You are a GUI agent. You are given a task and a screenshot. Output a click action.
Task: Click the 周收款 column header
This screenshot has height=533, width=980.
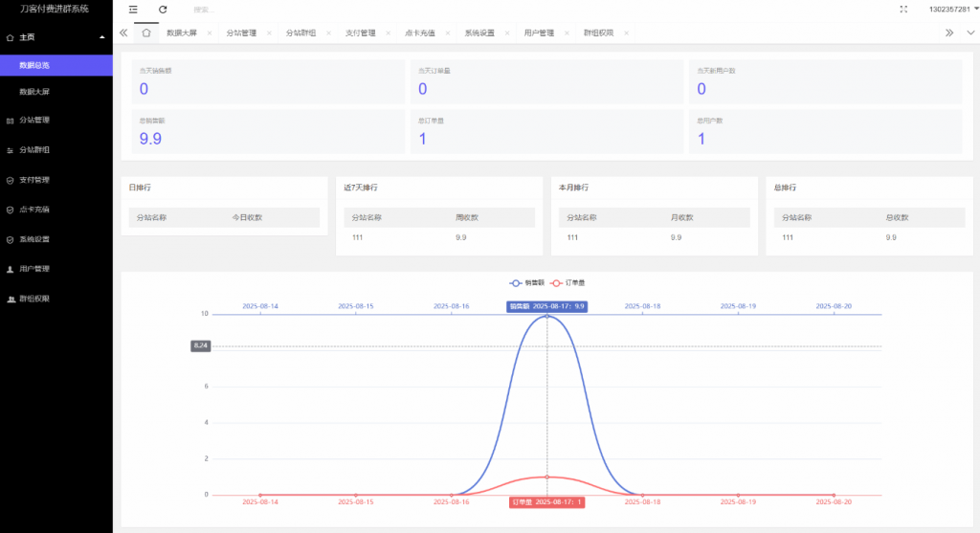[467, 217]
